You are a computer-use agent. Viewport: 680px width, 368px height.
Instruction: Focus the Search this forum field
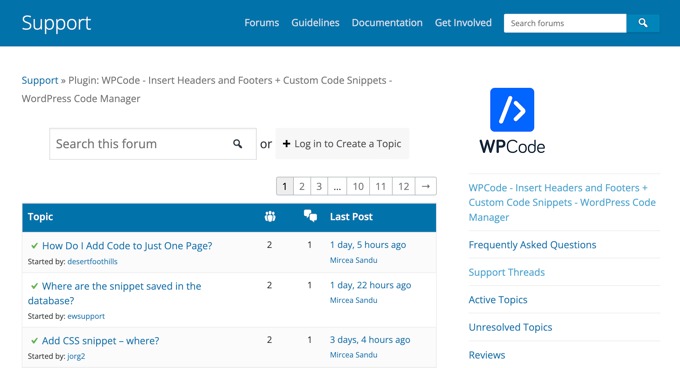pos(153,143)
